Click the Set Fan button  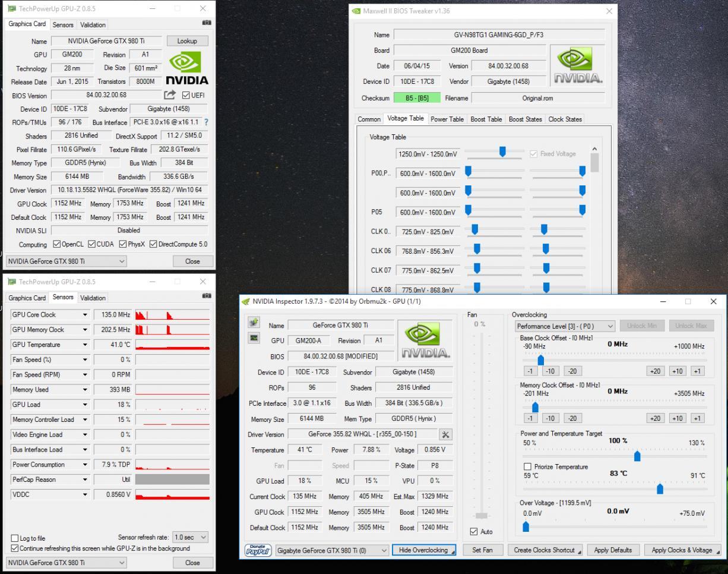point(483,550)
